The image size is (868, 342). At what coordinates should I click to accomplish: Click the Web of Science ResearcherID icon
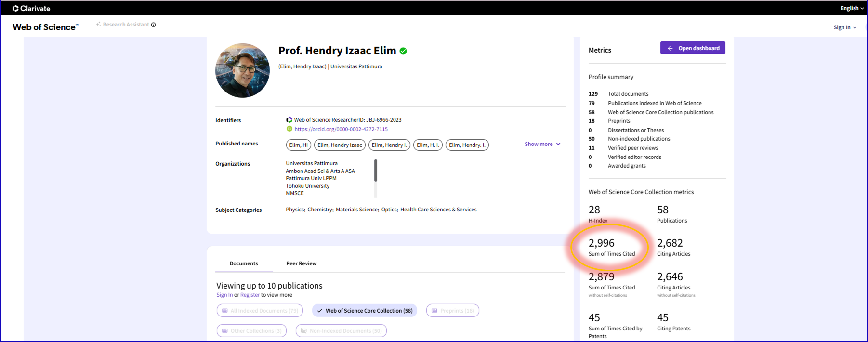tap(289, 120)
